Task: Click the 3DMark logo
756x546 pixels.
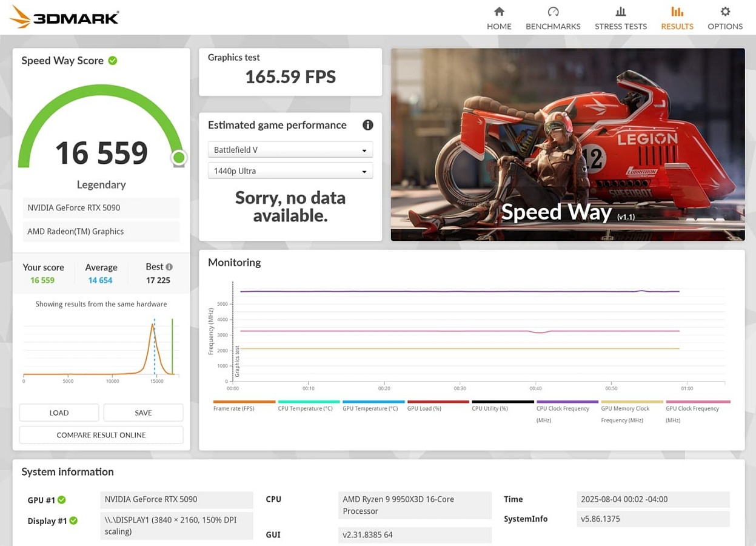Action: pyautogui.click(x=64, y=17)
